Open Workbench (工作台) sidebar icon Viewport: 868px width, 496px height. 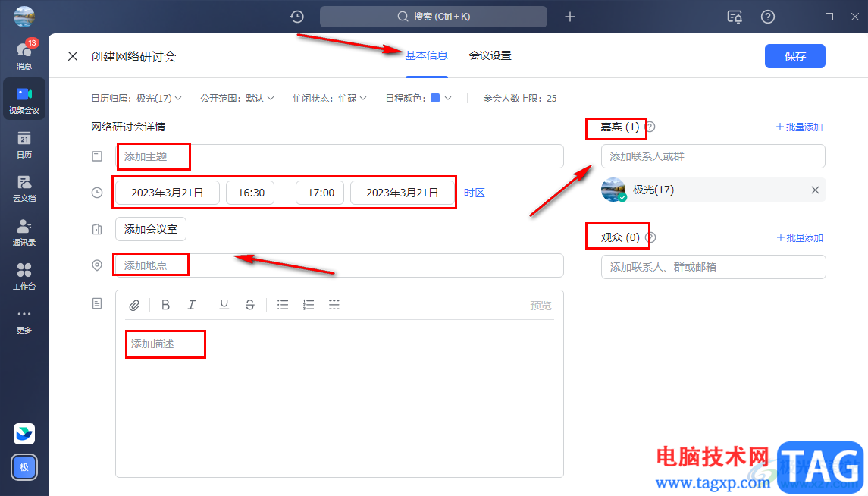click(24, 276)
